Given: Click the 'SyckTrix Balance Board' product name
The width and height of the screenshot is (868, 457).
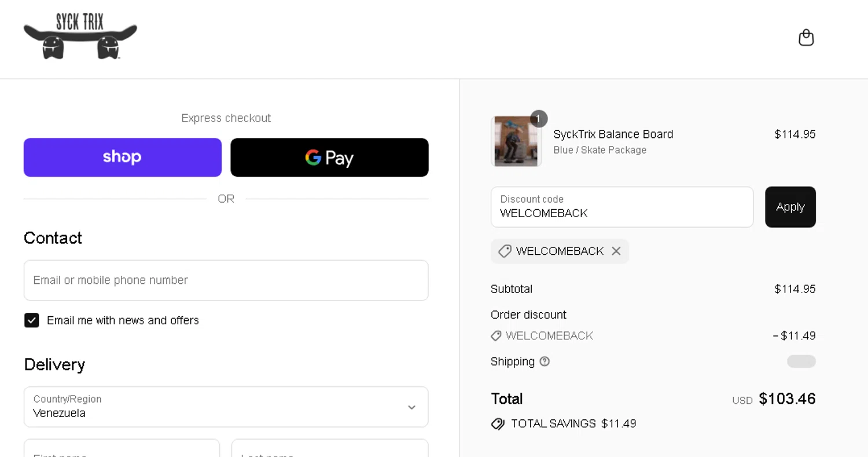Looking at the screenshot, I should [613, 134].
